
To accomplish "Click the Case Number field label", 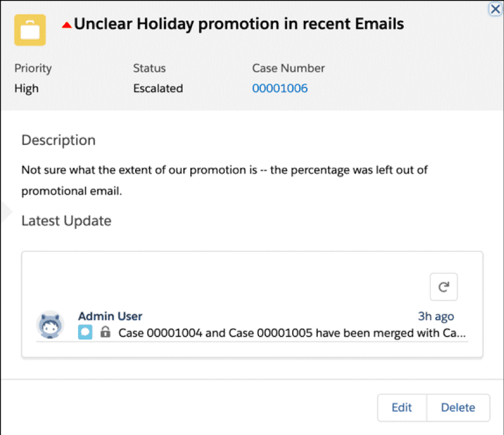I will (x=288, y=68).
